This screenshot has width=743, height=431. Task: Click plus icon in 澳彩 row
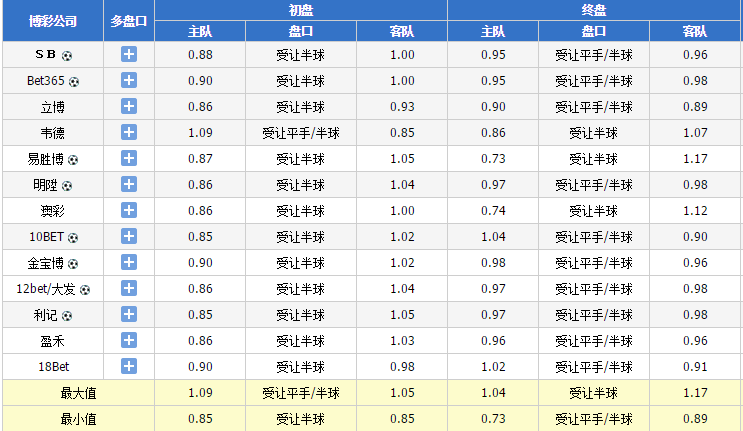(129, 210)
